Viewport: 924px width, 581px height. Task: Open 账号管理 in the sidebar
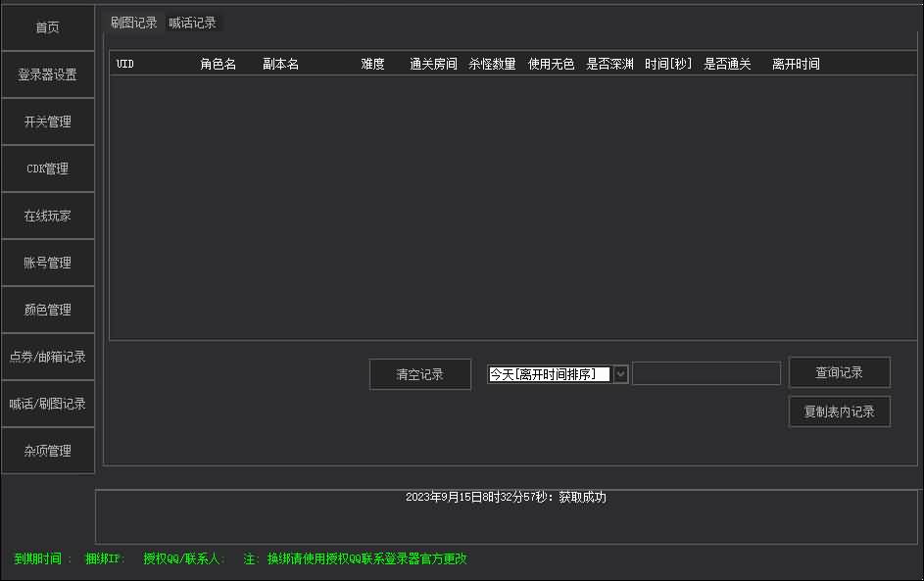click(x=48, y=263)
